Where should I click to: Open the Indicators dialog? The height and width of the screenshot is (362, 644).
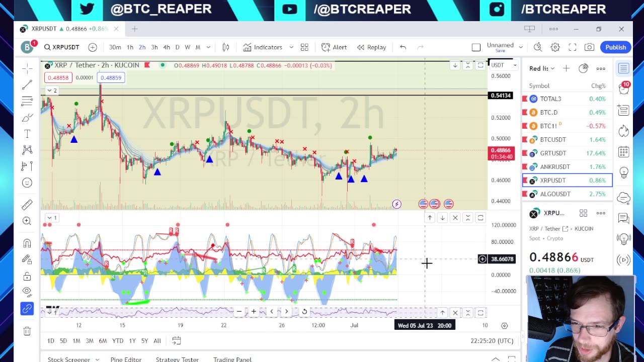[263, 47]
